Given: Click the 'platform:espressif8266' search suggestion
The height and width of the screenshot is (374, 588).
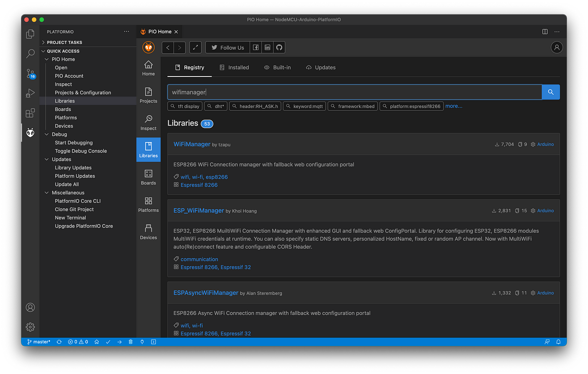Looking at the screenshot, I should point(412,106).
